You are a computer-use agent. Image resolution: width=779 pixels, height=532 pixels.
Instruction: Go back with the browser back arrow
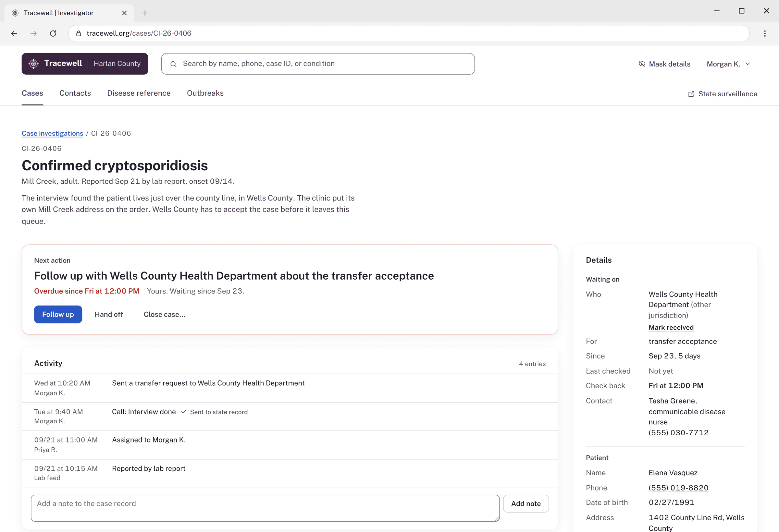point(14,33)
